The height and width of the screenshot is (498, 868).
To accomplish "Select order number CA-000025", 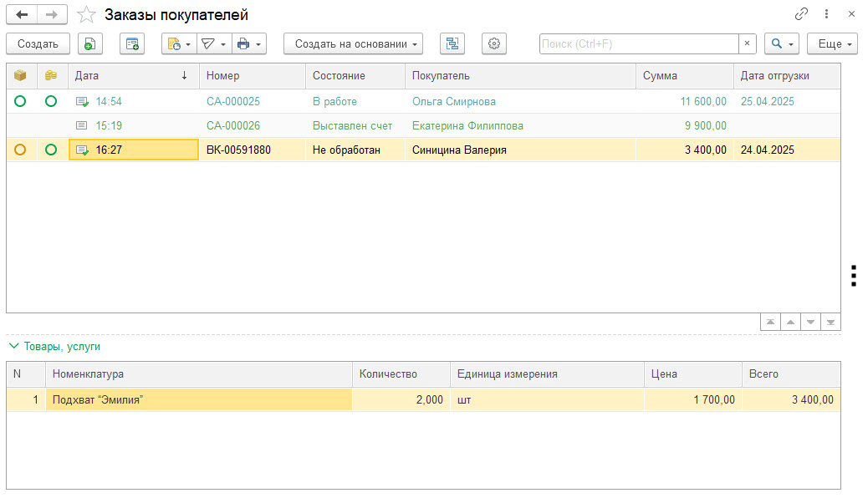I will [233, 102].
